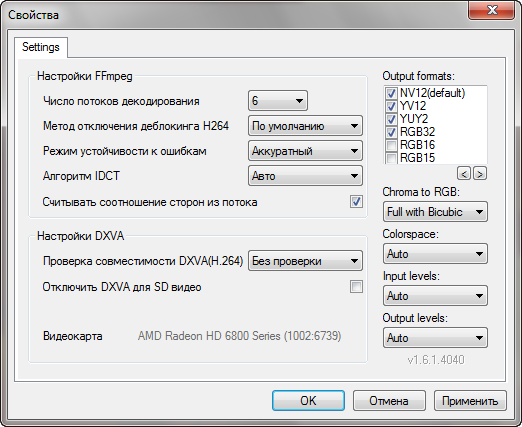Open error resilience mode dropdown Аккуратный
The height and width of the screenshot is (427, 522).
click(305, 151)
